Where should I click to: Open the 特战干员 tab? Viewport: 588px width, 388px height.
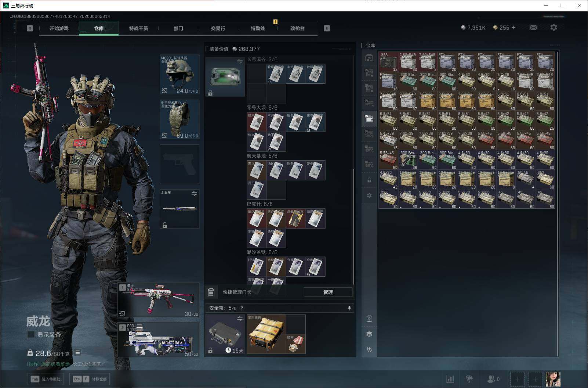[138, 28]
